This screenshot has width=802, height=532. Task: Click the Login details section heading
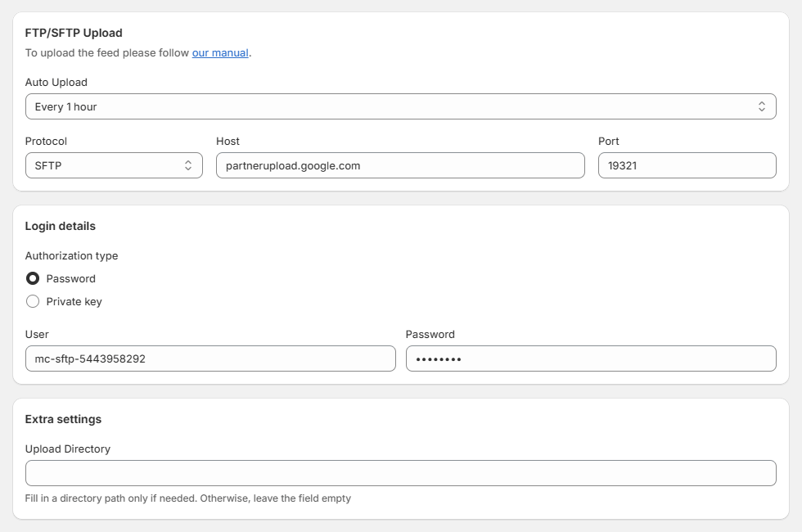click(x=59, y=226)
